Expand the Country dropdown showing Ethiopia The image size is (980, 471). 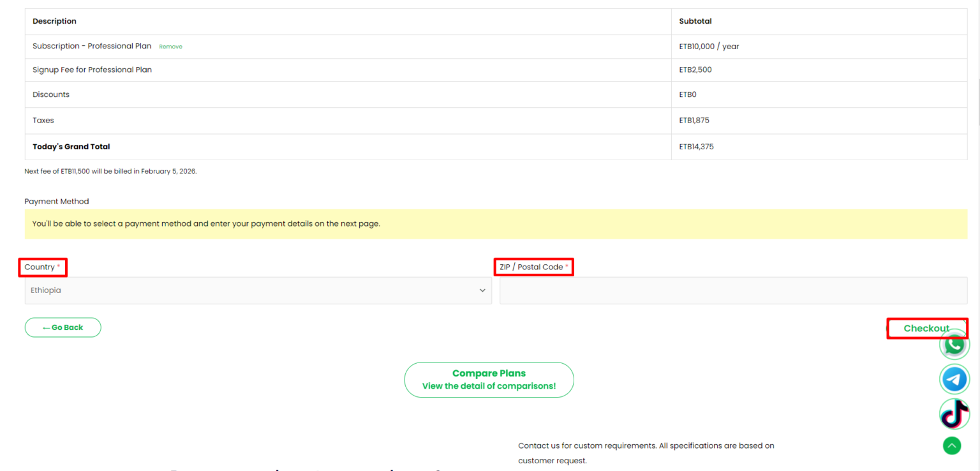point(258,290)
